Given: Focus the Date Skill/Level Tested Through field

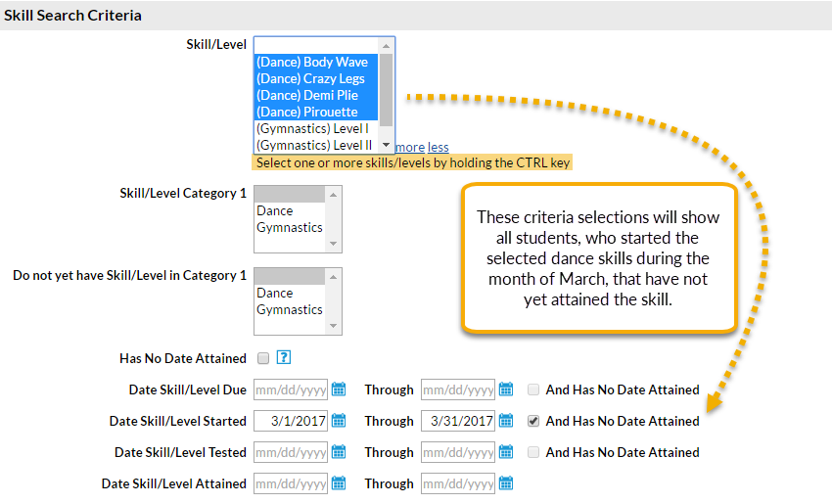Looking at the screenshot, I should (458, 452).
